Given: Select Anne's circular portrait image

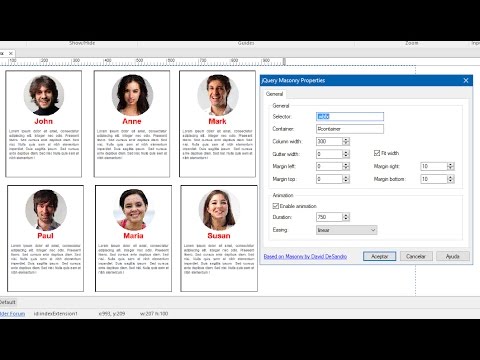Looking at the screenshot, I should coord(132,95).
